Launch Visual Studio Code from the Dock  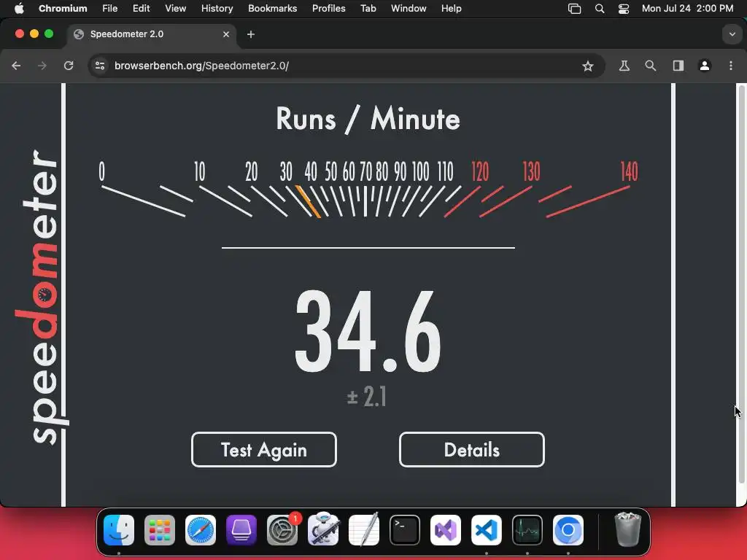[x=487, y=530]
